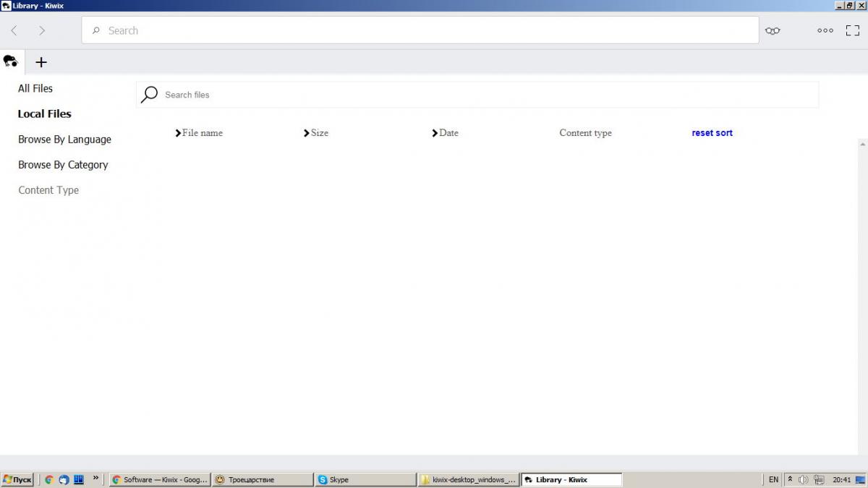Viewport: 868px width, 488px height.
Task: Switch to Skype in the taskbar
Action: point(365,479)
